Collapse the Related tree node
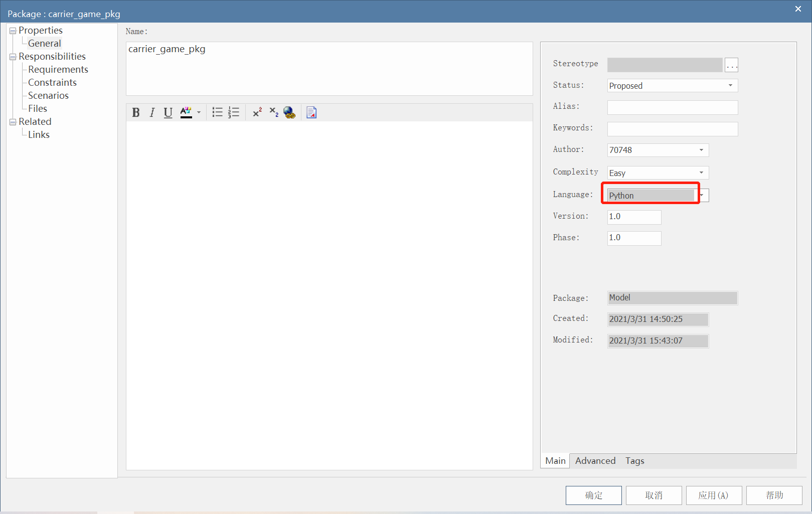 (x=13, y=122)
